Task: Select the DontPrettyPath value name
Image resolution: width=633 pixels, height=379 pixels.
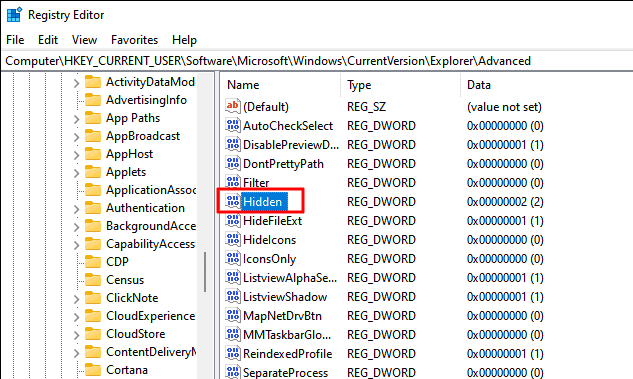Action: point(283,164)
